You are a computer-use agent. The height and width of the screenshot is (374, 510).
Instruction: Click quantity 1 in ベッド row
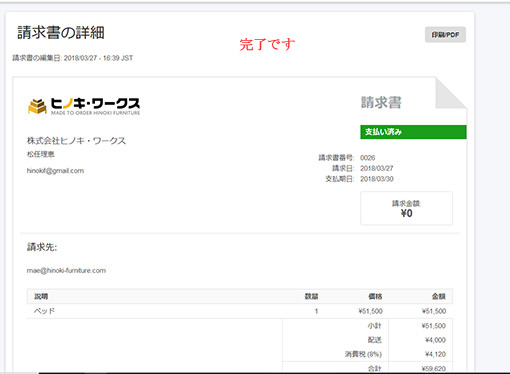tap(316, 311)
